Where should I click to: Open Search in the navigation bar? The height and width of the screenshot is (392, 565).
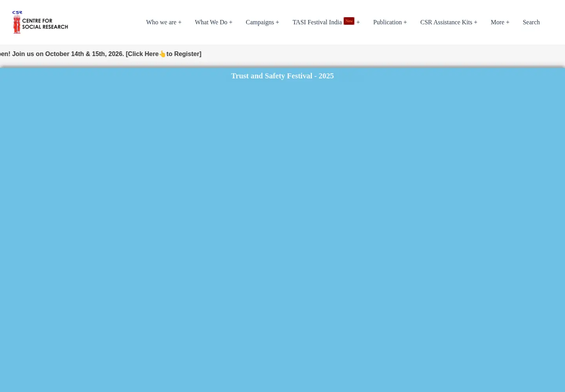[531, 22]
